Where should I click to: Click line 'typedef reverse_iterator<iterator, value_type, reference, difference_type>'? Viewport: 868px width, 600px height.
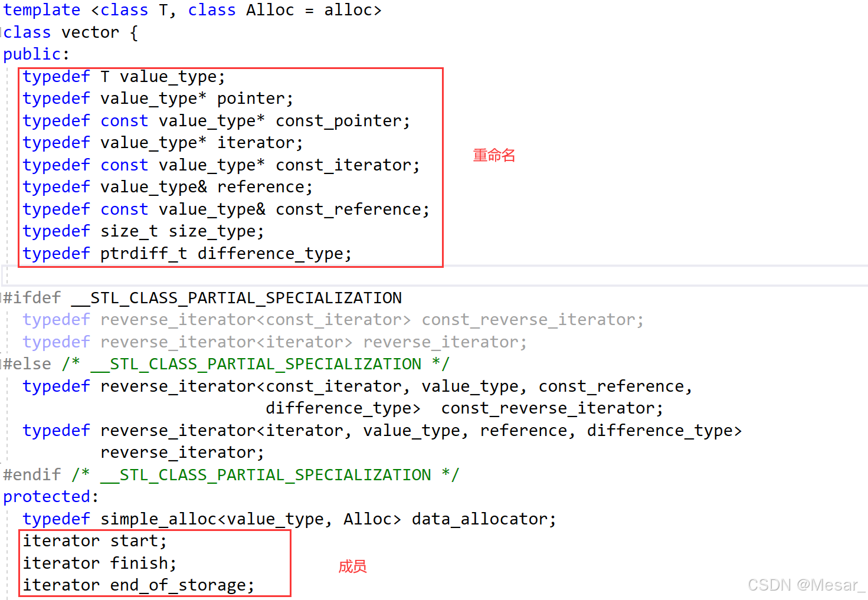[382, 431]
